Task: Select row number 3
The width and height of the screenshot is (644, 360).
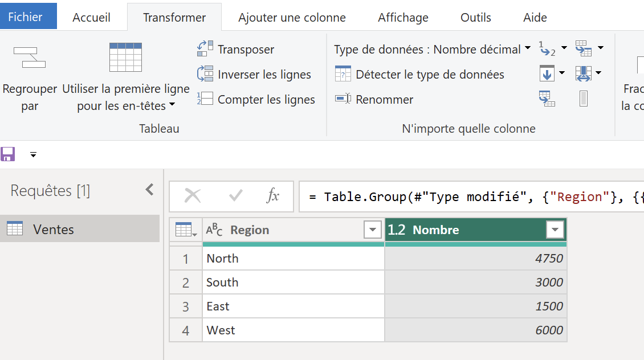Action: (186, 306)
